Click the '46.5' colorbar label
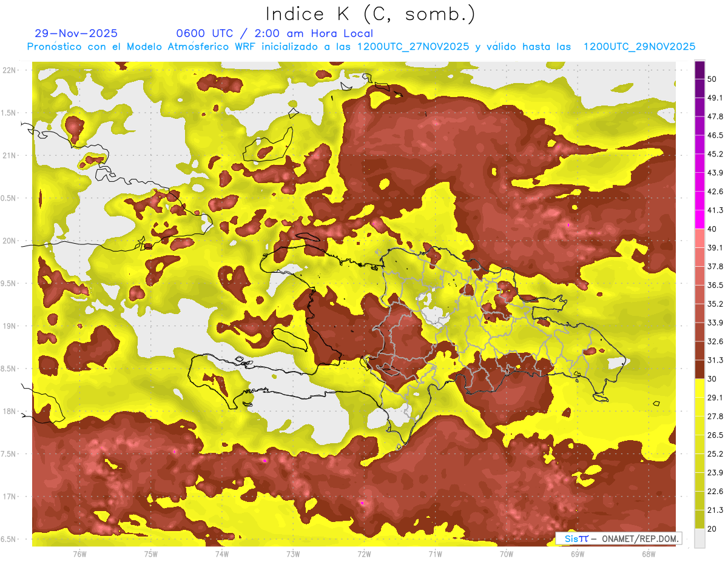Screen dimensions: 728x562 (x=716, y=135)
